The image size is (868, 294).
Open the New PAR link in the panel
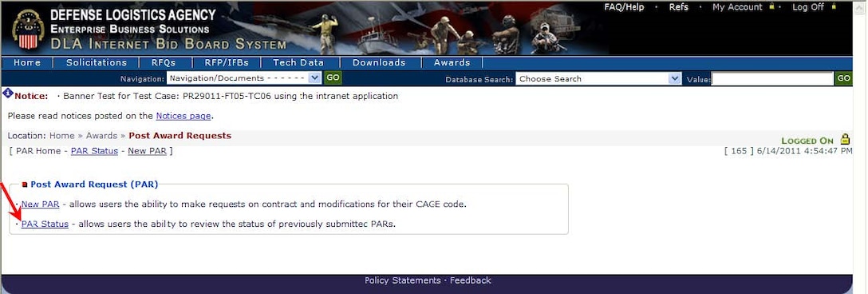pyautogui.click(x=40, y=204)
